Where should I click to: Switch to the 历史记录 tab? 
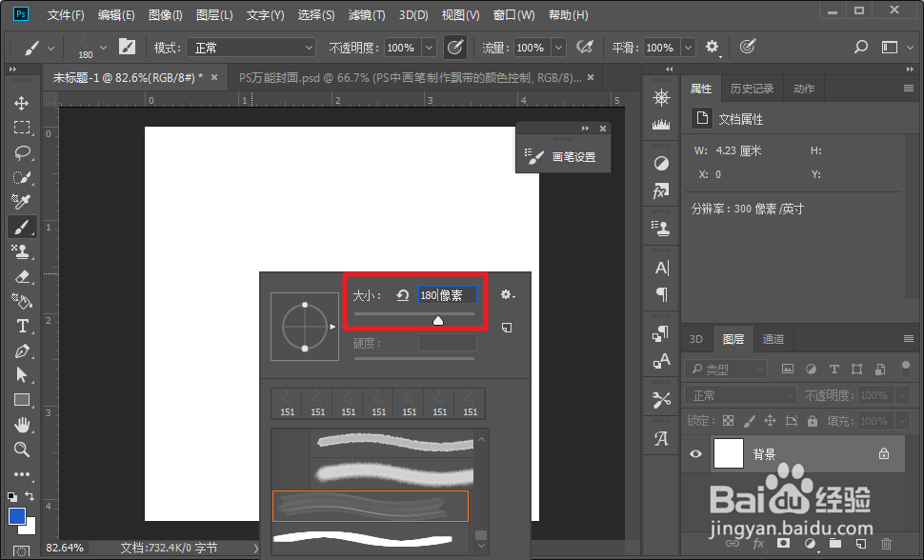point(752,89)
